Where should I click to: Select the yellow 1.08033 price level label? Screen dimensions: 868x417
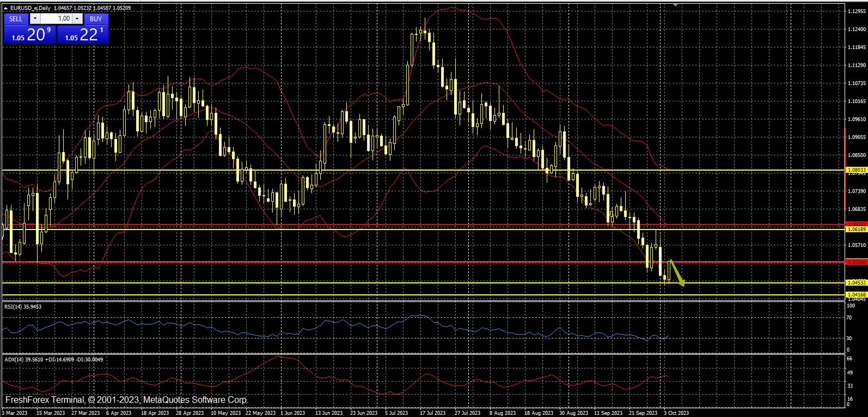856,170
